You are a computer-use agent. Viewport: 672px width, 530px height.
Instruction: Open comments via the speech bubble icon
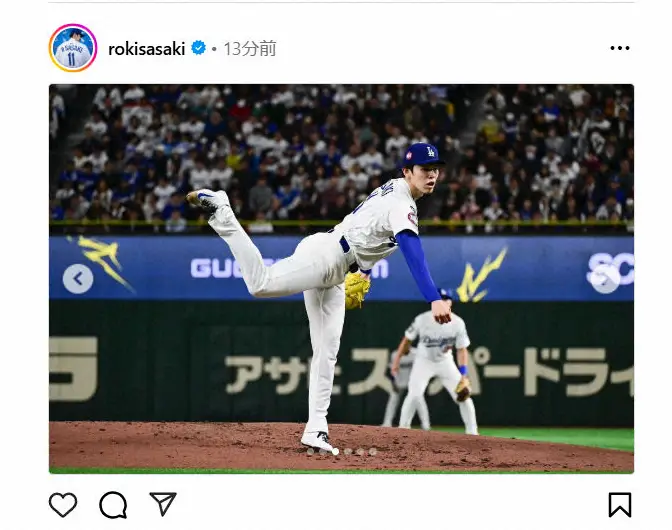tap(113, 505)
